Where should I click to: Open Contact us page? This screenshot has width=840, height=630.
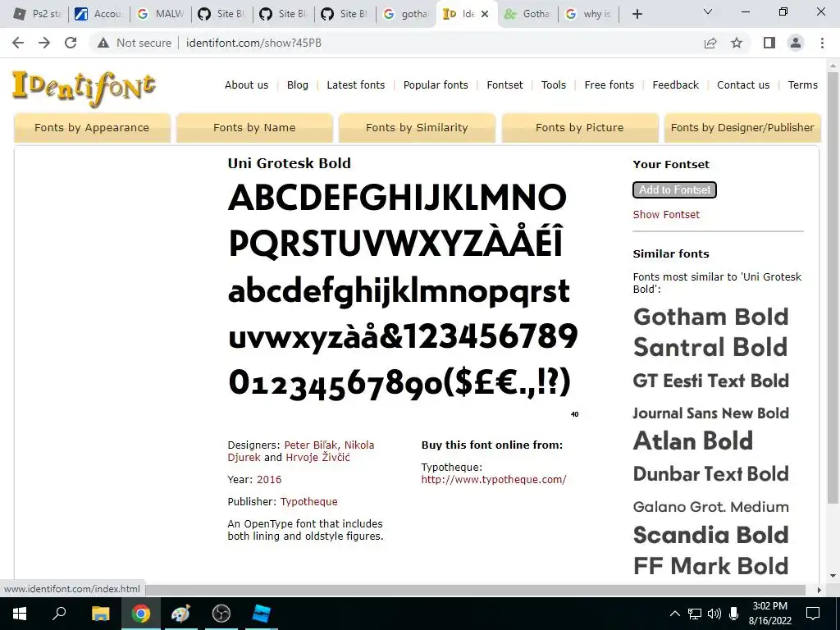743,84
